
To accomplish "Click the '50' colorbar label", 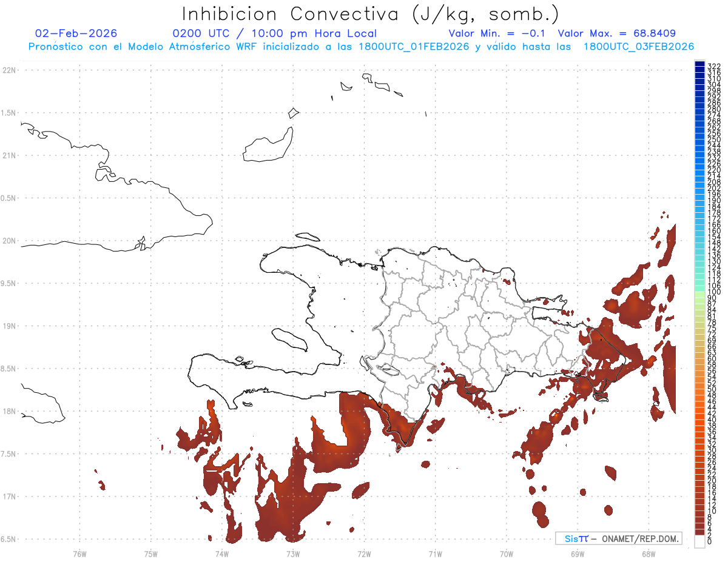I will tap(712, 389).
